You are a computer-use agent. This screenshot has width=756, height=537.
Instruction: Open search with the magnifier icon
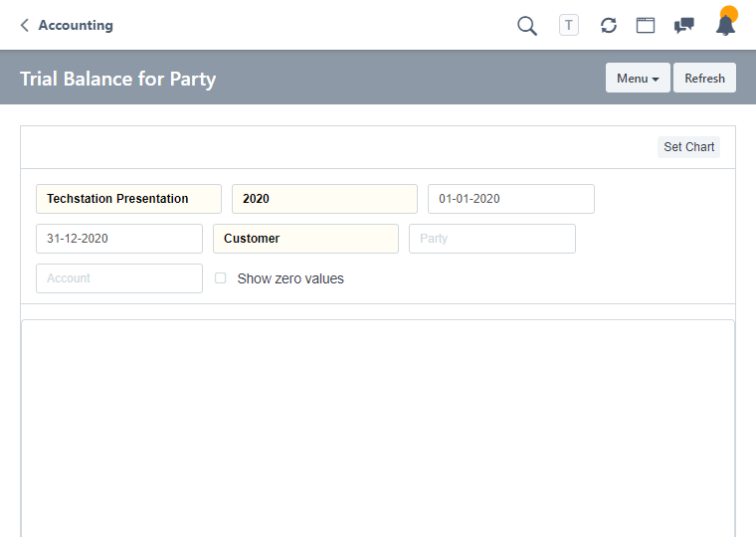tap(527, 26)
